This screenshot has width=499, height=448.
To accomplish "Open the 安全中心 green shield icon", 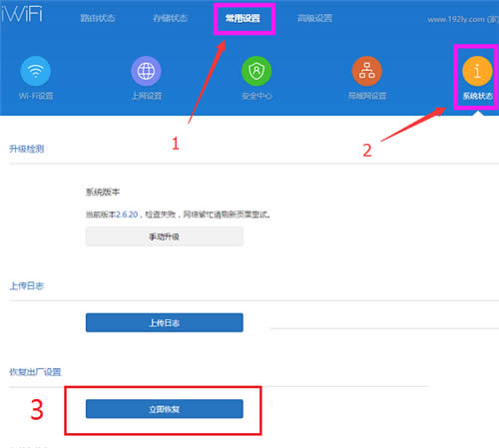I will click(256, 71).
